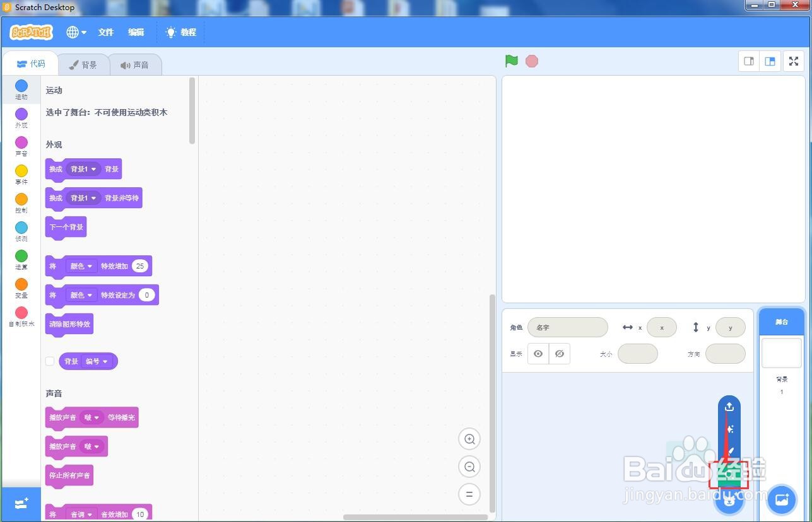Open the language globe menu
The height and width of the screenshot is (522, 812).
point(76,32)
